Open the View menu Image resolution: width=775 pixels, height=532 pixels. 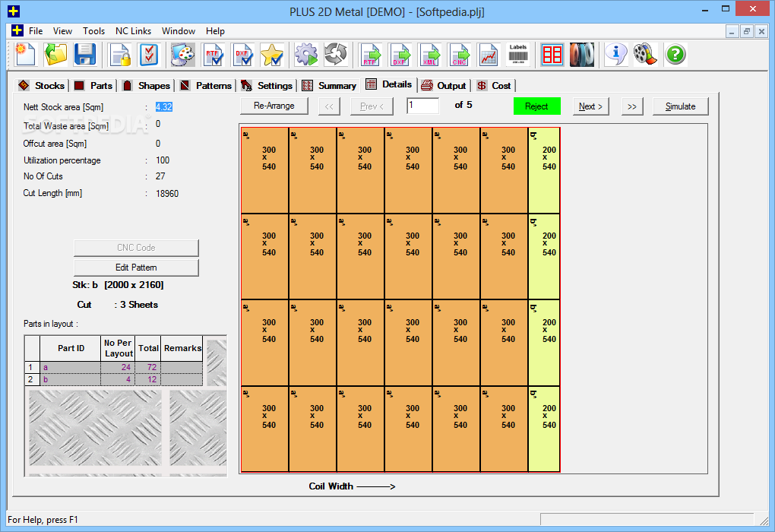click(63, 30)
